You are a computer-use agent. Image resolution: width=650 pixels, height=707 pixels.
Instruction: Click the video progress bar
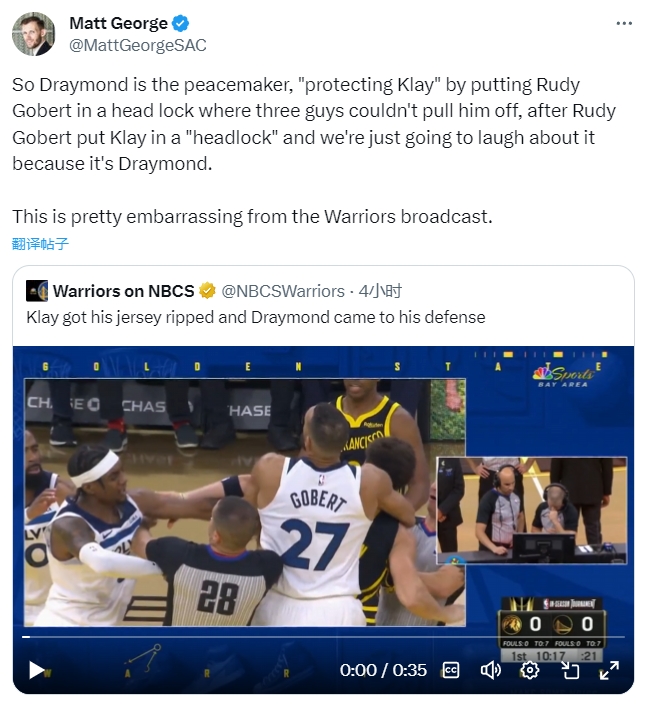pos(323,637)
